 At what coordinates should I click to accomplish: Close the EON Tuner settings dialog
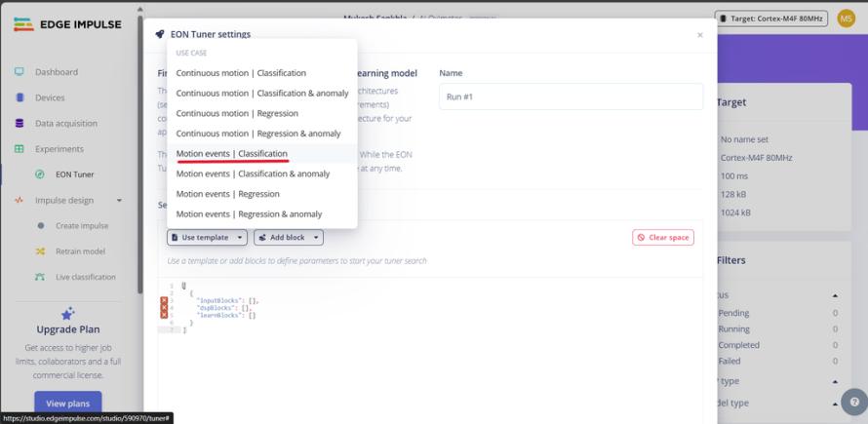point(699,35)
